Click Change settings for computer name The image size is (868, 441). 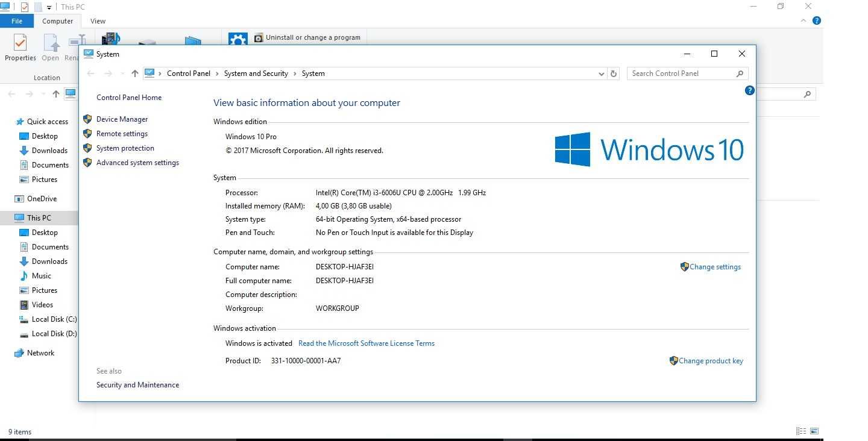[715, 267]
